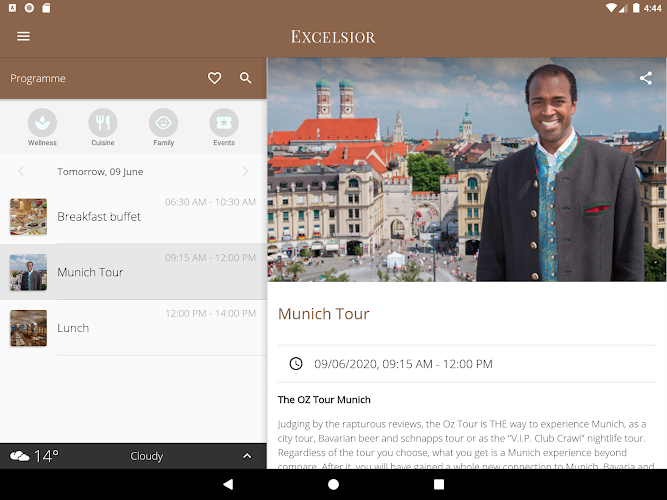This screenshot has width=667, height=500.
Task: Select the Munich Tour list entry
Action: tap(134, 272)
